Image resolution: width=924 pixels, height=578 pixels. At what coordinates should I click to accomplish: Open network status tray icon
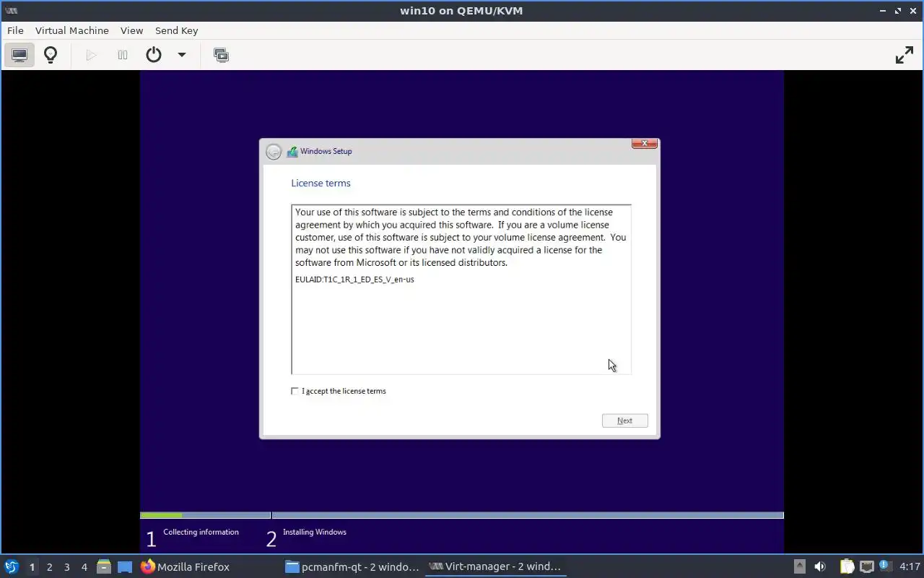tap(867, 566)
